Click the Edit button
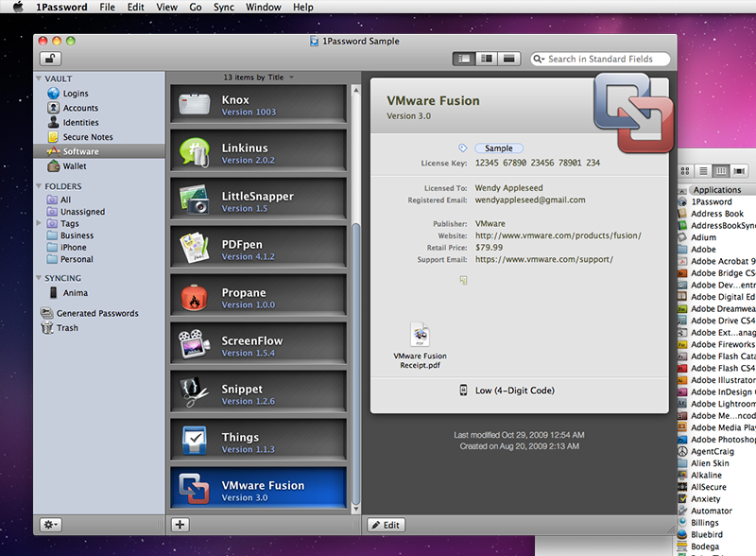Screen dimensions: 756x556 click(x=387, y=525)
